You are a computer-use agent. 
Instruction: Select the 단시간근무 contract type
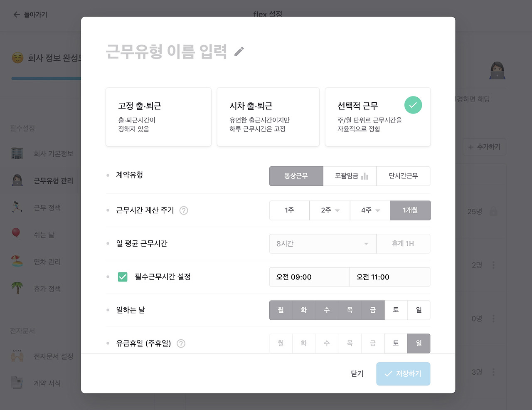tap(403, 176)
